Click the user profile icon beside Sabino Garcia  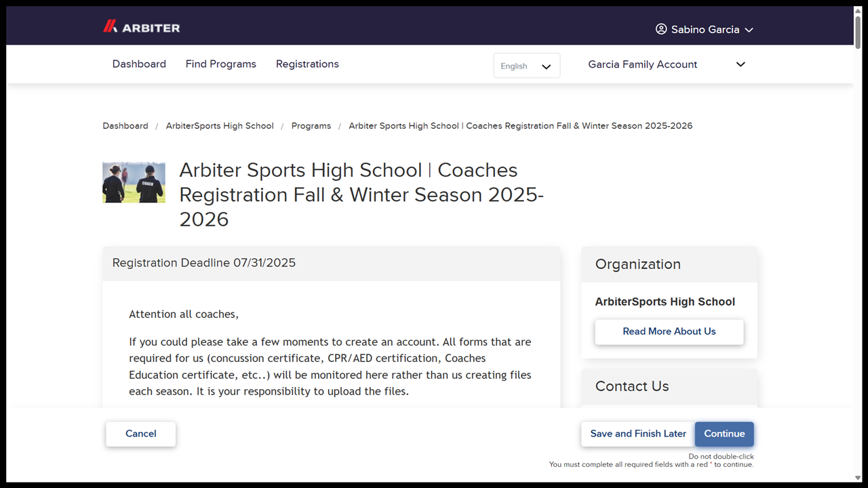click(x=661, y=29)
